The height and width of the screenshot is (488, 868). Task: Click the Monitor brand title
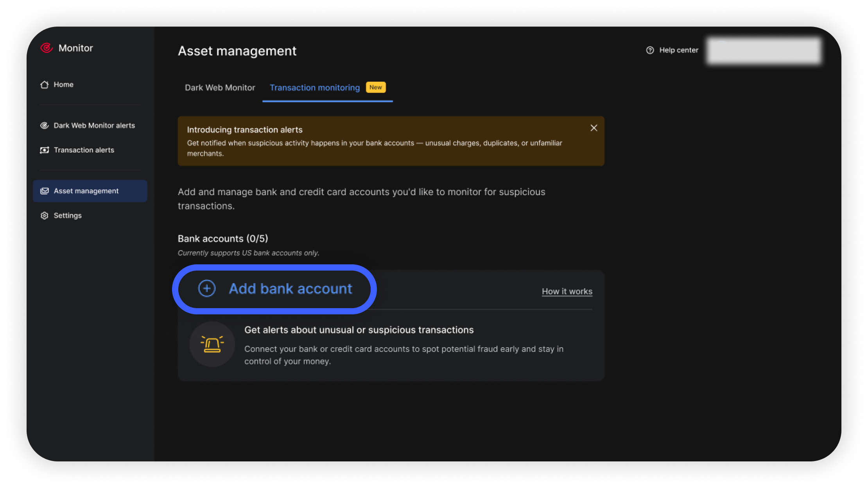click(x=76, y=48)
